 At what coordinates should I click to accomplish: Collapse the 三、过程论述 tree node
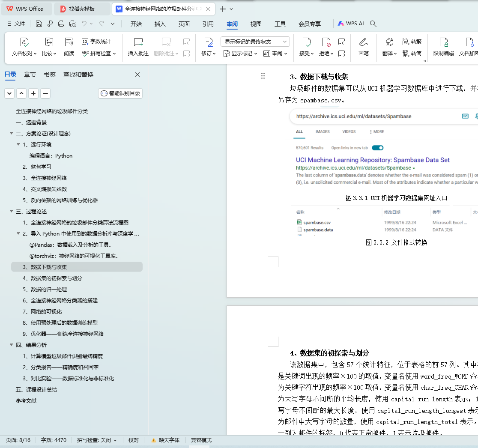[x=12, y=211]
